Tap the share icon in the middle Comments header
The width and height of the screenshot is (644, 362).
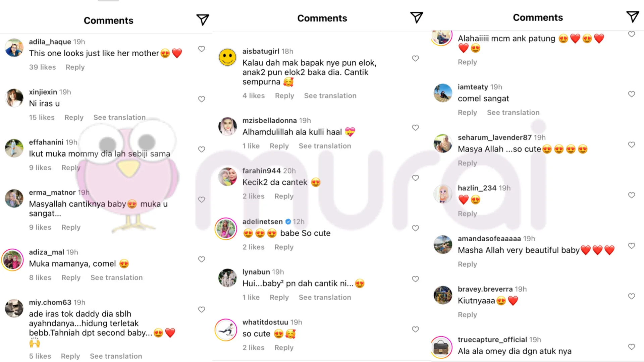(417, 17)
